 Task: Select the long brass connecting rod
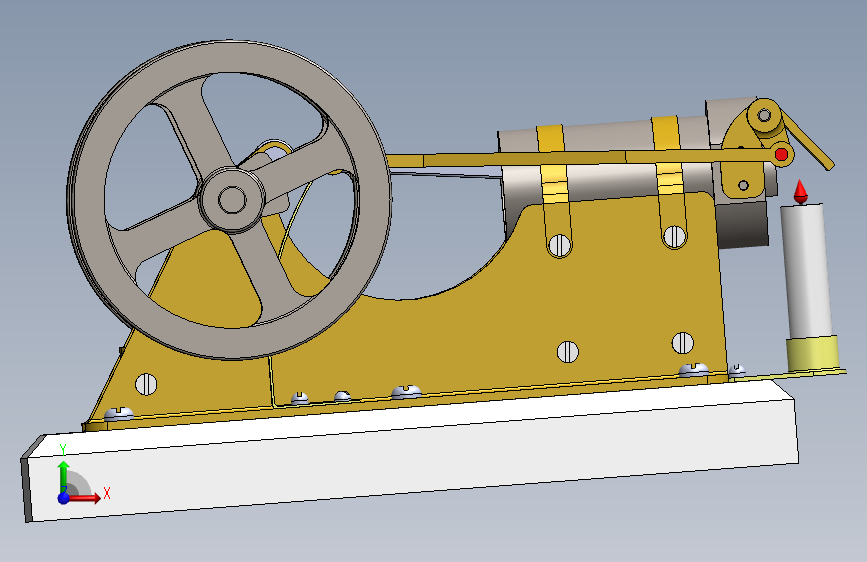[581, 158]
